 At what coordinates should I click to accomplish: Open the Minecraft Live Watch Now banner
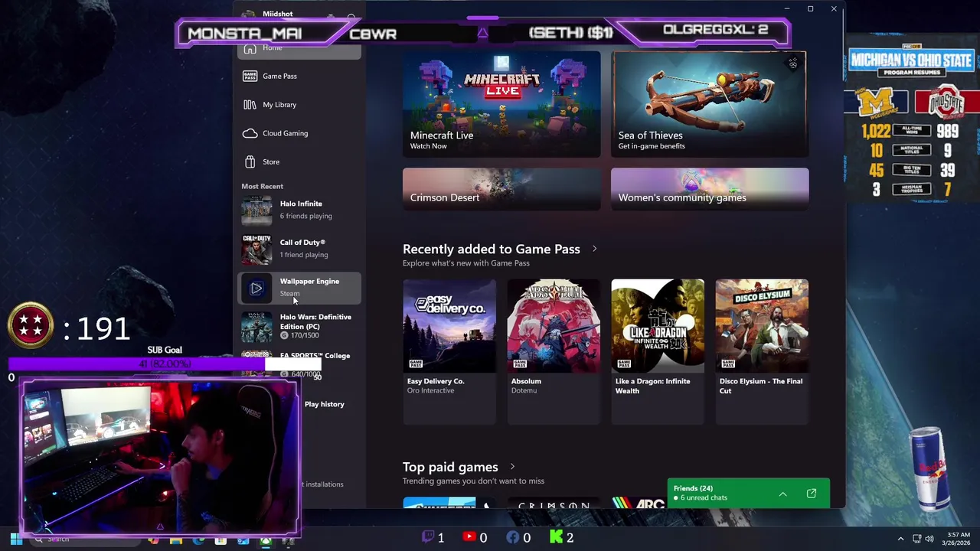pos(501,104)
